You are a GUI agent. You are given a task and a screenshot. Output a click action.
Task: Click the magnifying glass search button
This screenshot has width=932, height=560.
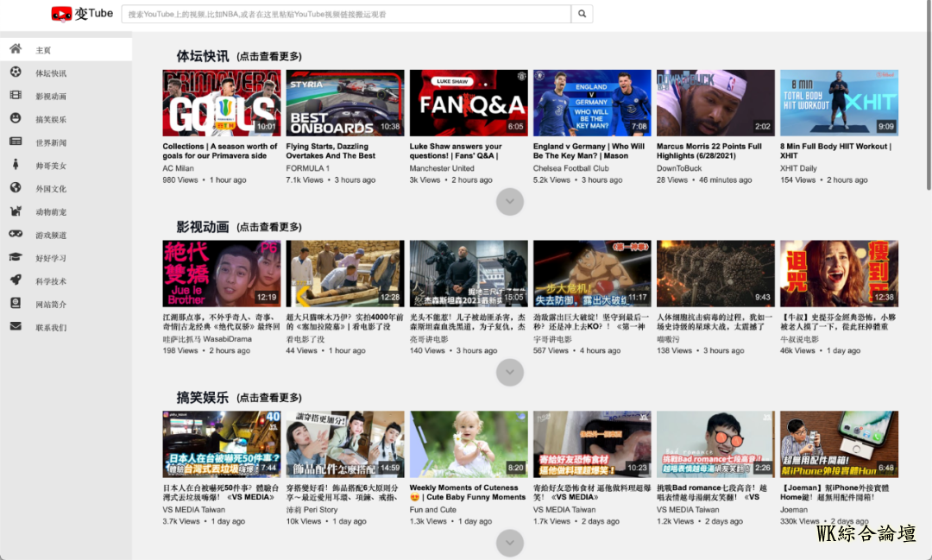pyautogui.click(x=582, y=14)
